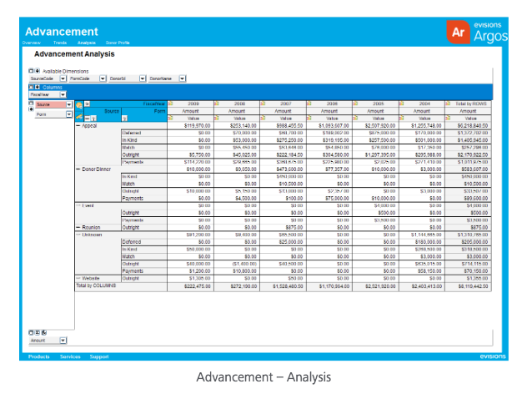This screenshot has height=399, width=532.
Task: Click the Excel export icon above Amount
Action: [x=38, y=333]
